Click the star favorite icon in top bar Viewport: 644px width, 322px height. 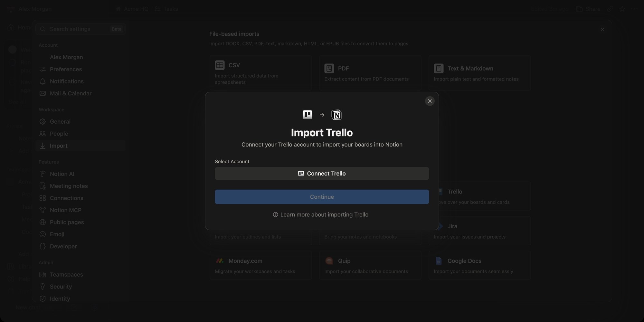point(622,9)
